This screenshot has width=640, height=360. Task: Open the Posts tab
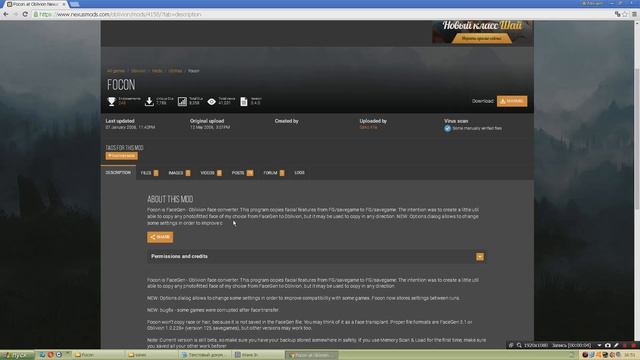coord(242,173)
